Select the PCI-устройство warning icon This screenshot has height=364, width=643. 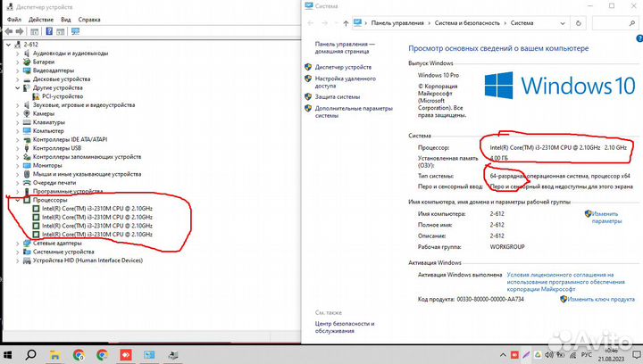point(36,96)
